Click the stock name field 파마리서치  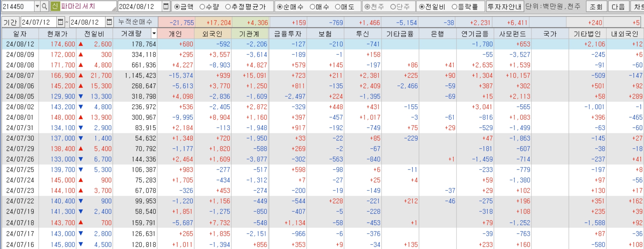[x=88, y=6]
